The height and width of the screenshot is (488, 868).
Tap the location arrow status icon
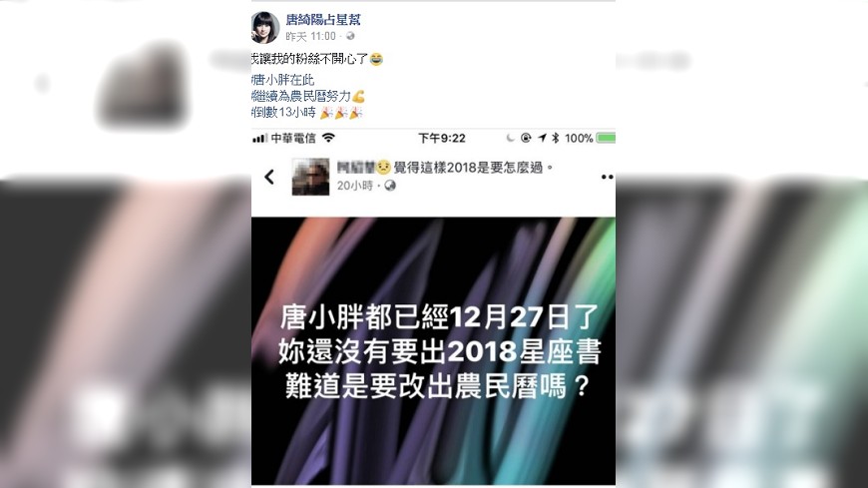coord(542,138)
